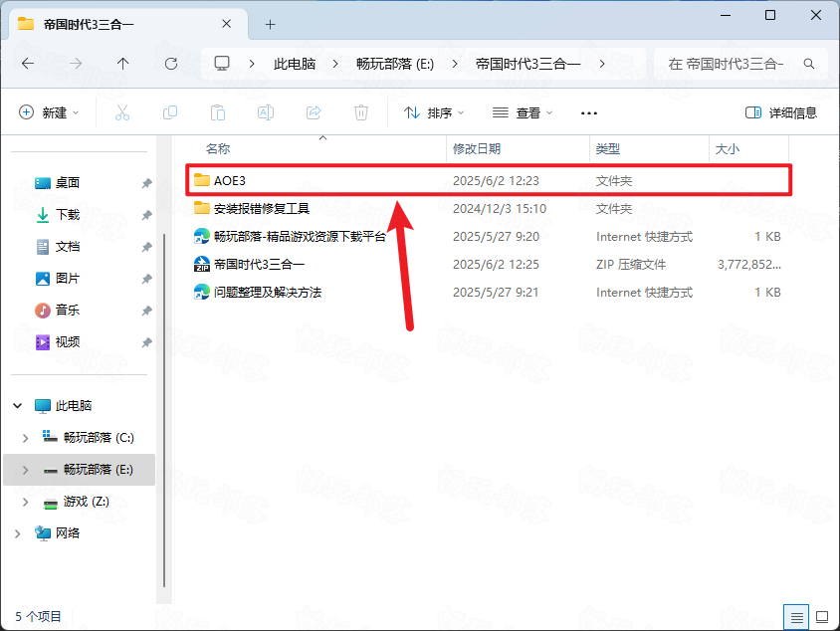Open the 排序 sort dropdown

(x=434, y=112)
